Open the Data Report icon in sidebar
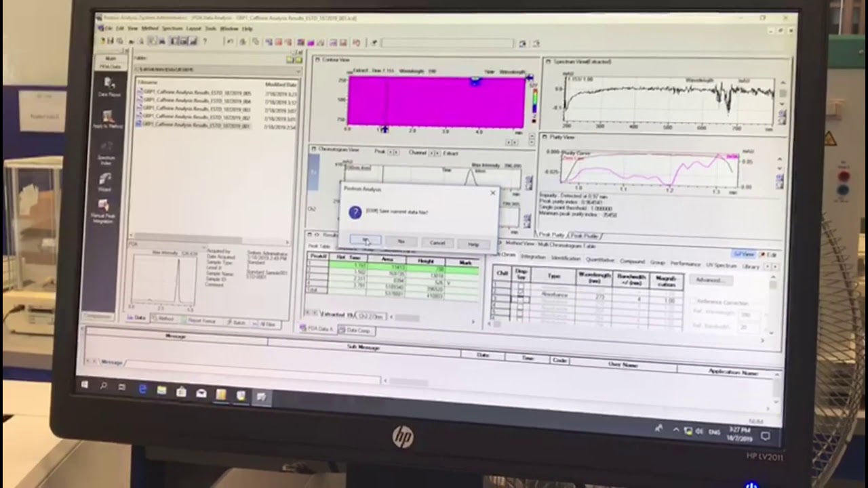Viewport: 868px width, 488px height. [x=110, y=87]
